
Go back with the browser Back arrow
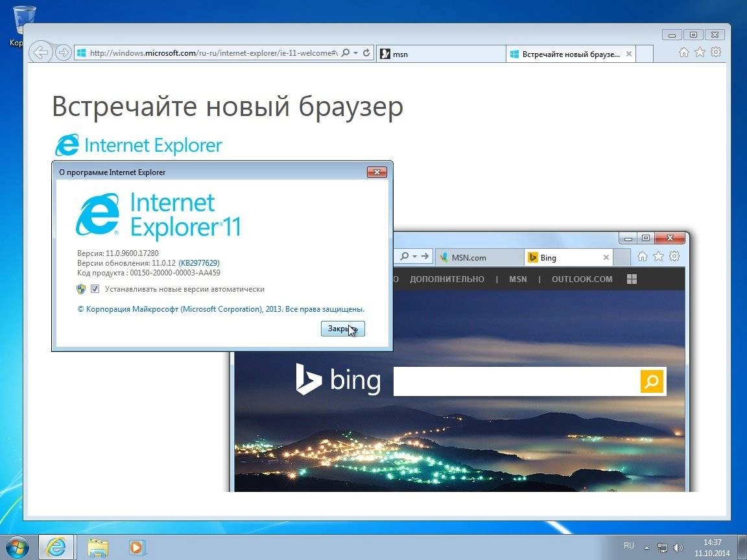pyautogui.click(x=41, y=52)
